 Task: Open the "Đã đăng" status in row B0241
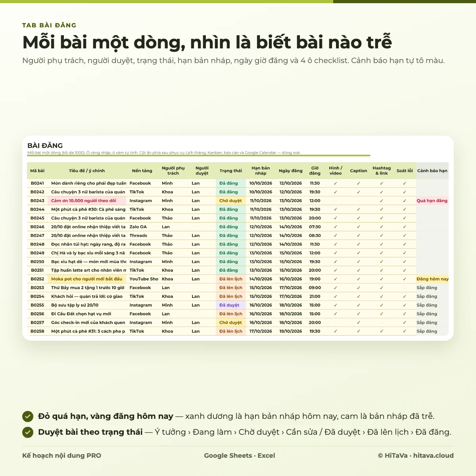[231, 183]
